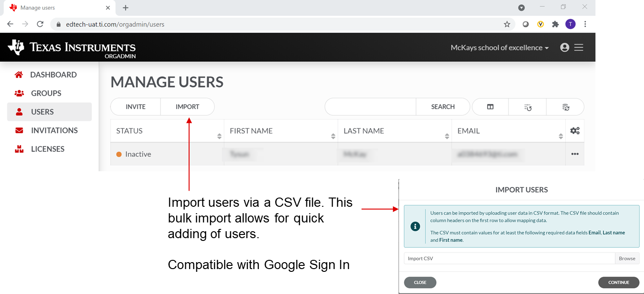Open the hamburger menu in header
The height and width of the screenshot is (294, 644).
[579, 48]
